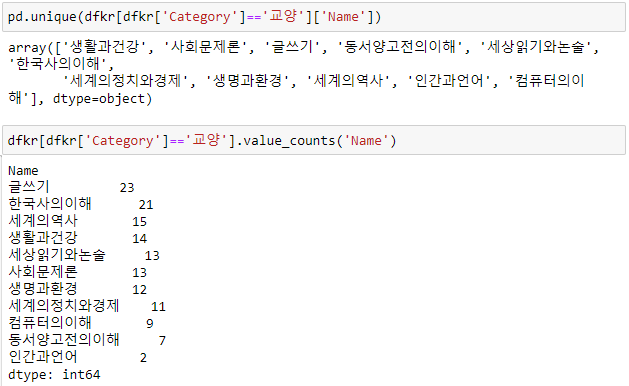Click the dtype: int64 line
629x386 pixels.
tap(54, 374)
